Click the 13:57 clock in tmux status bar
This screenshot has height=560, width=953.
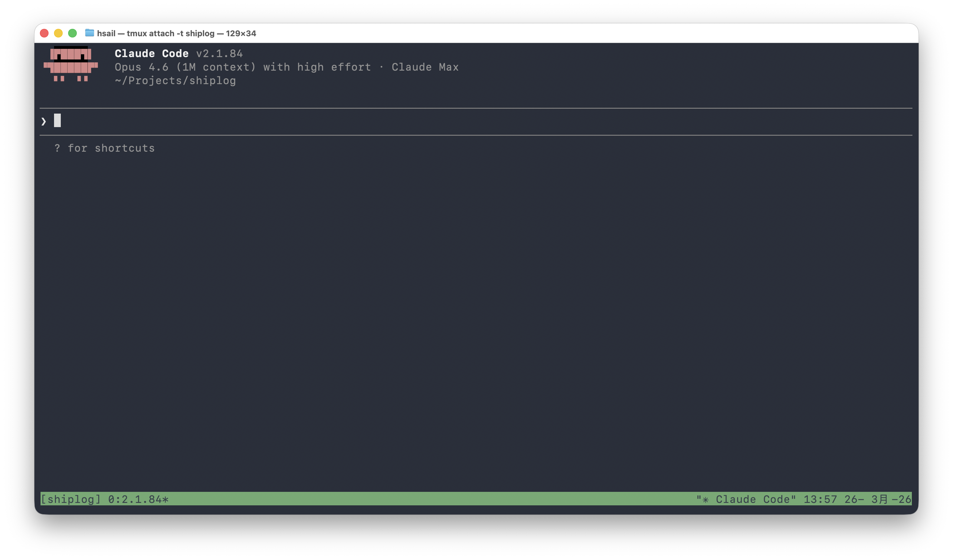pos(820,500)
